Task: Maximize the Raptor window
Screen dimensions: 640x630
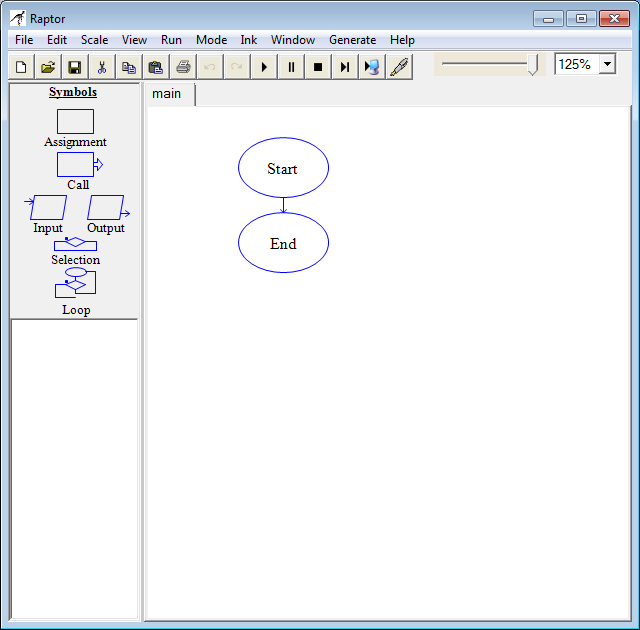Action: point(581,19)
